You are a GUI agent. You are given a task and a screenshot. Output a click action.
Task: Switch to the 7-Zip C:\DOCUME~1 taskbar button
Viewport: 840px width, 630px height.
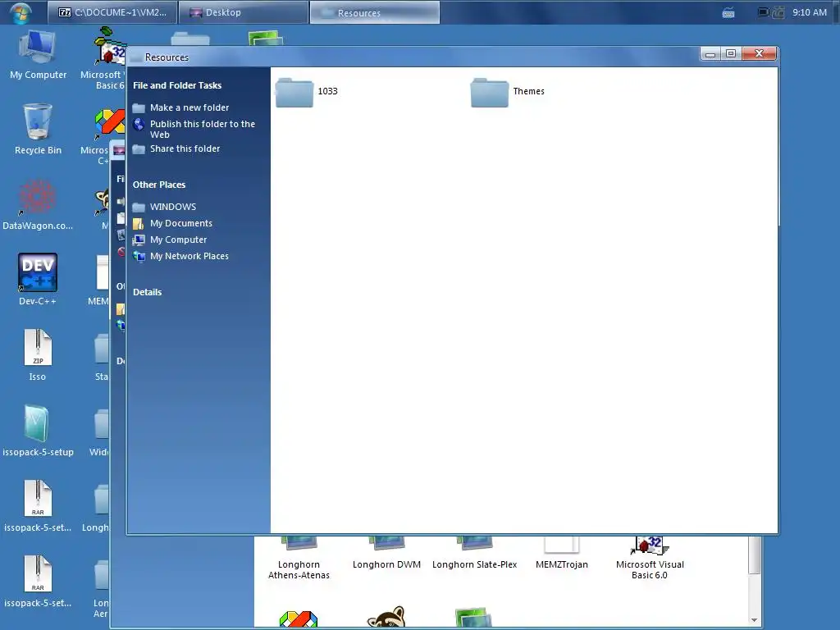112,12
